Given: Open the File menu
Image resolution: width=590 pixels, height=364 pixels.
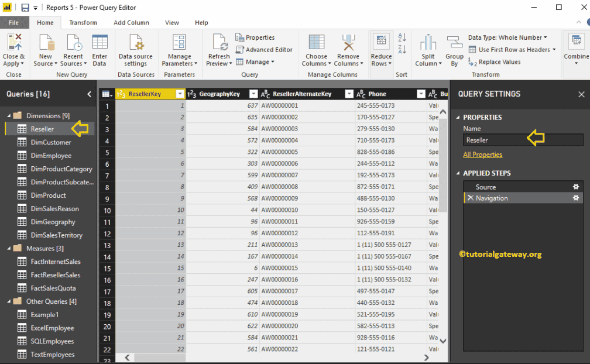Looking at the screenshot, I should pyautogui.click(x=14, y=22).
